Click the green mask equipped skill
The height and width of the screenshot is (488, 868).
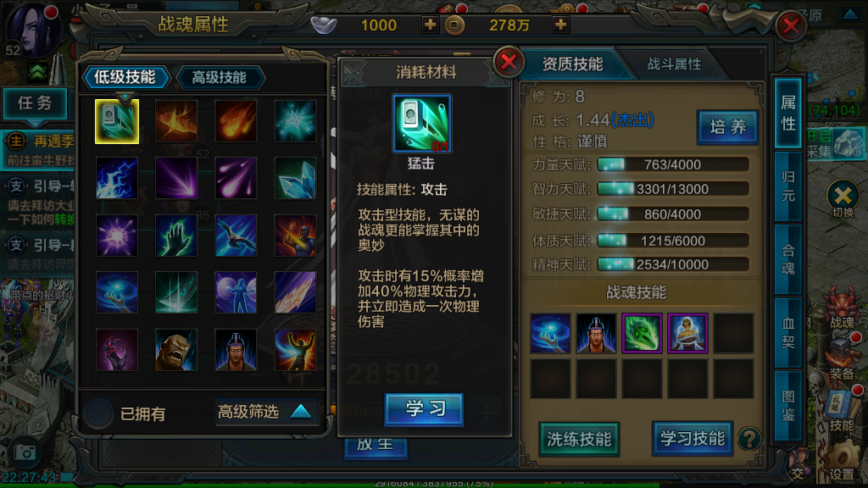click(642, 333)
